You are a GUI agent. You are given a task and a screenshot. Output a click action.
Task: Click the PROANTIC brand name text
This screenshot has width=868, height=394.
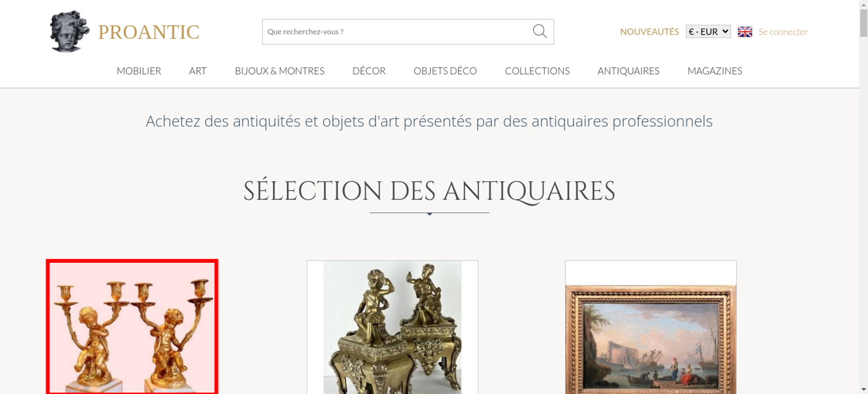(x=148, y=32)
